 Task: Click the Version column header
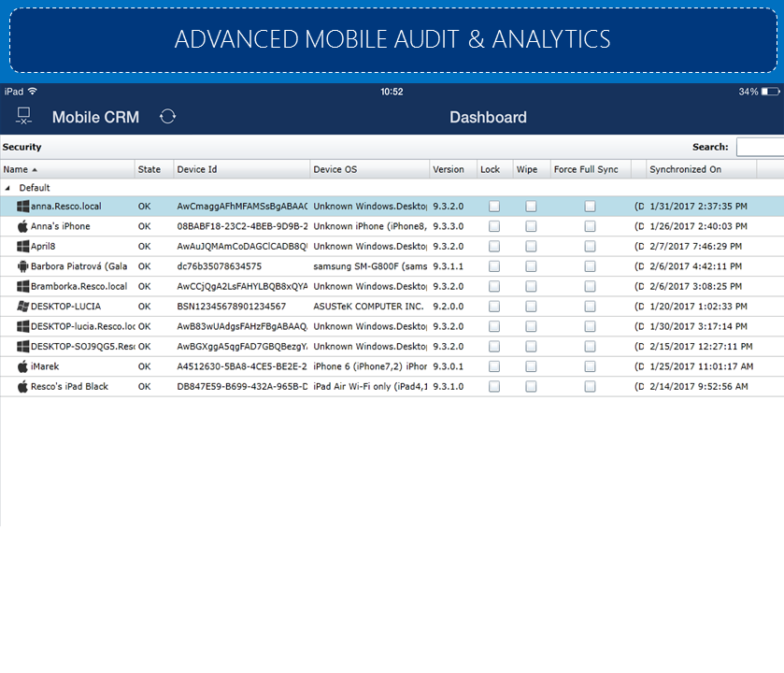449,169
